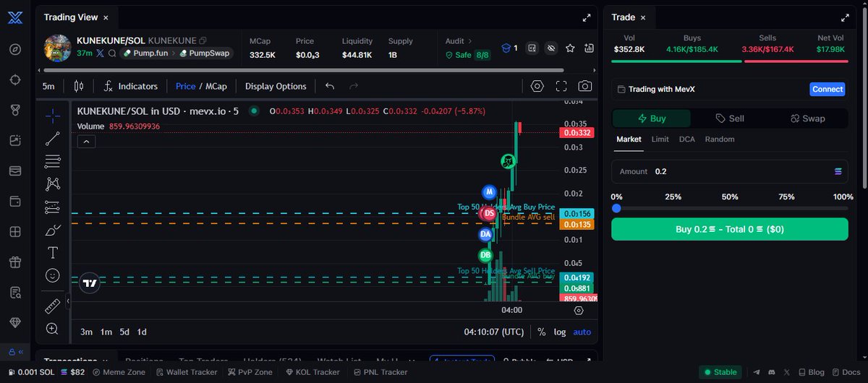
Task: Open the Wallet Tracker in bottom bar
Action: click(187, 372)
